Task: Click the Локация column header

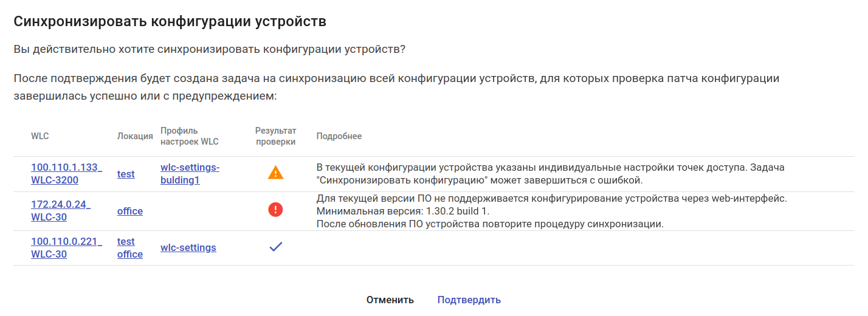Action: (x=135, y=136)
